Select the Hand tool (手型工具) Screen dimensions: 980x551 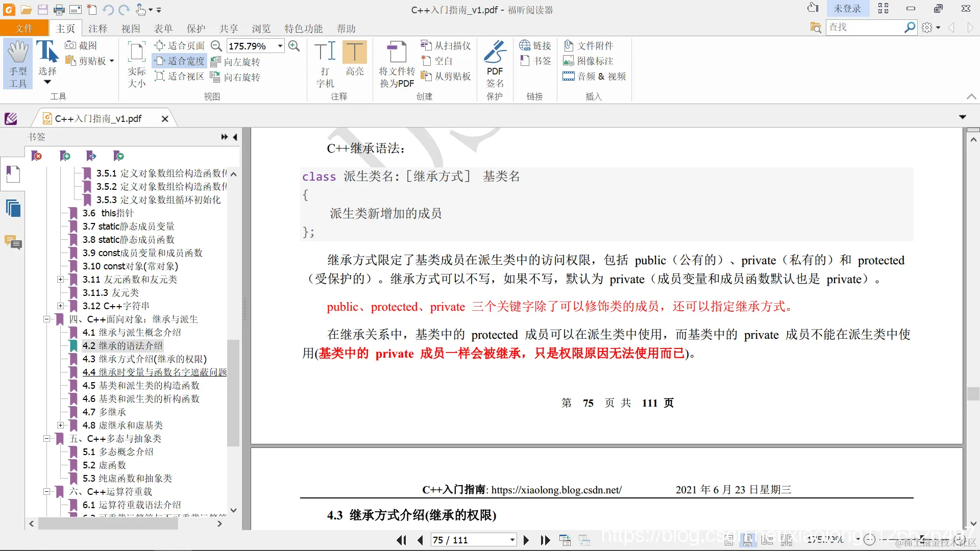18,64
